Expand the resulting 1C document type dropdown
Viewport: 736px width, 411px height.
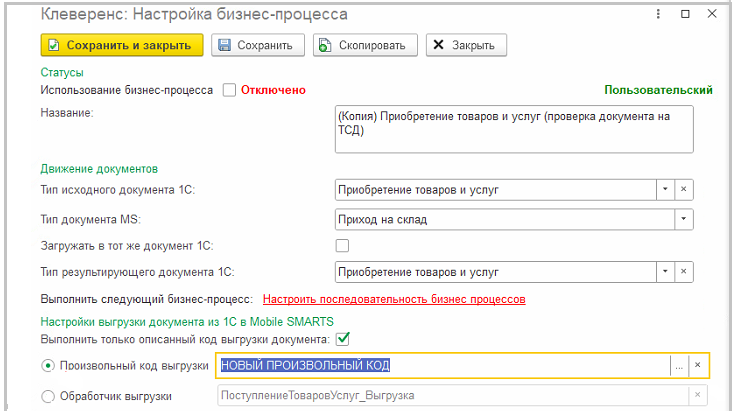click(x=665, y=273)
